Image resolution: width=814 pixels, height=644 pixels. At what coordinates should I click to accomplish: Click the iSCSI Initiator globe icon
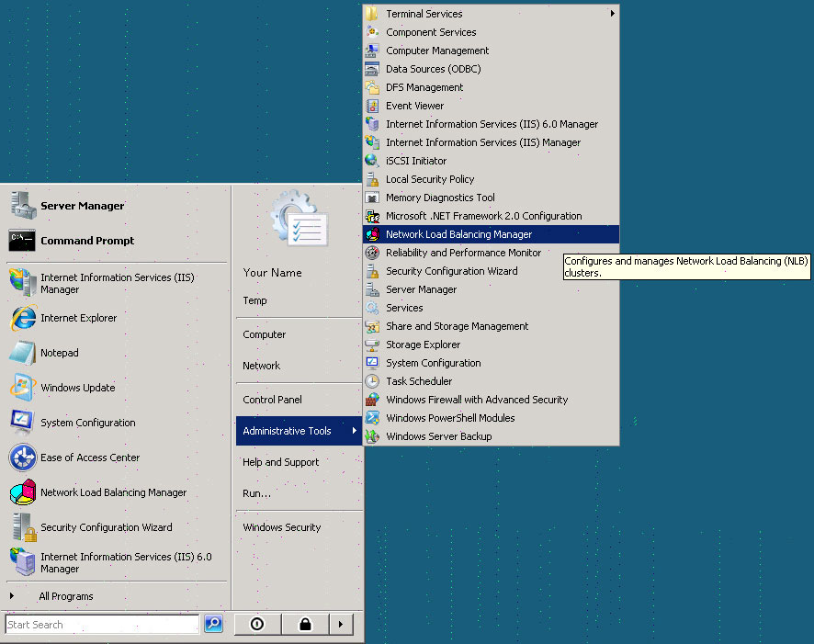coord(372,161)
